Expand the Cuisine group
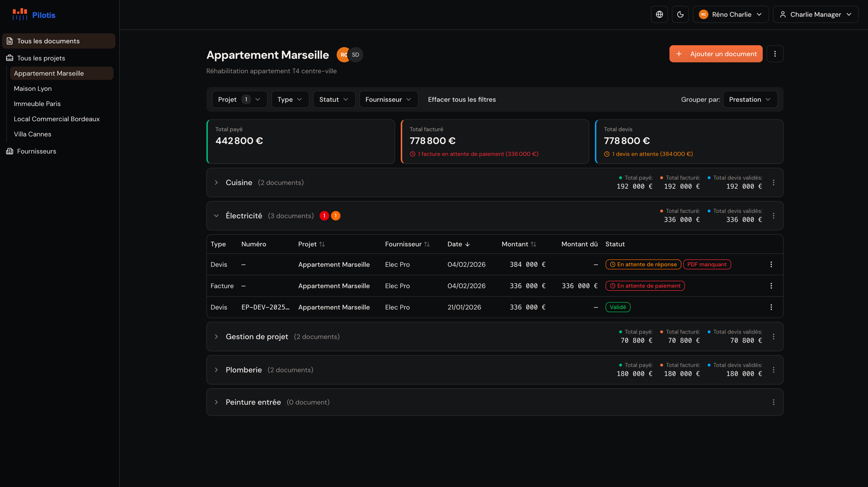Screen dimensions: 868x487 click(217, 182)
